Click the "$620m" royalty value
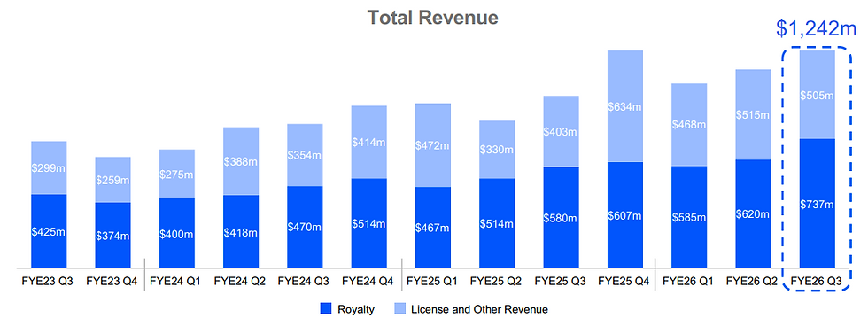868x326 pixels. [752, 214]
